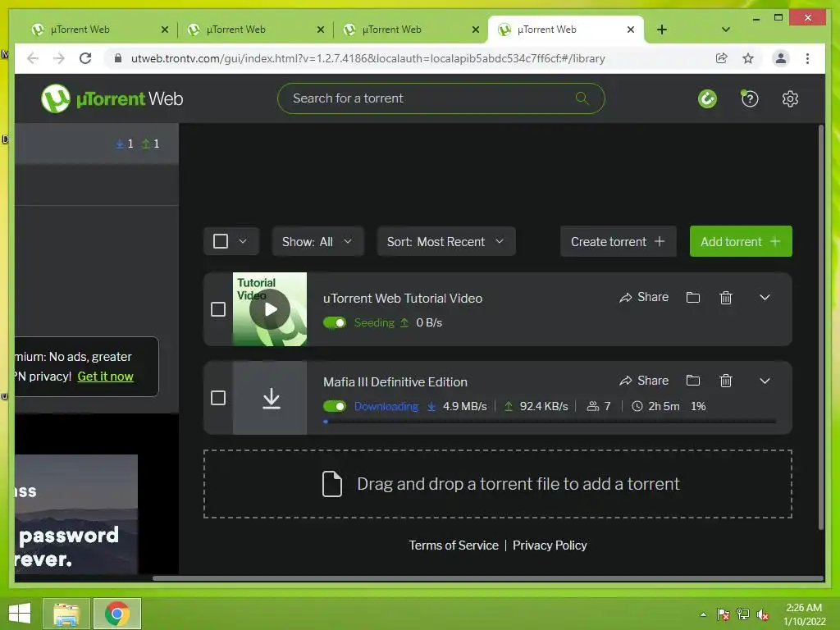Toggle seeding switch for Tutorial Video
840x630 pixels.
click(x=335, y=322)
